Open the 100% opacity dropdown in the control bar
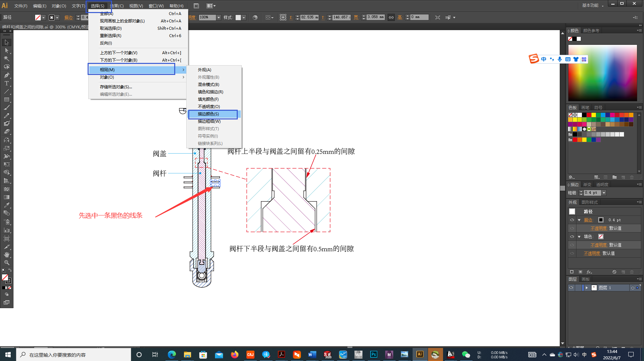644x361 pixels. [219, 17]
